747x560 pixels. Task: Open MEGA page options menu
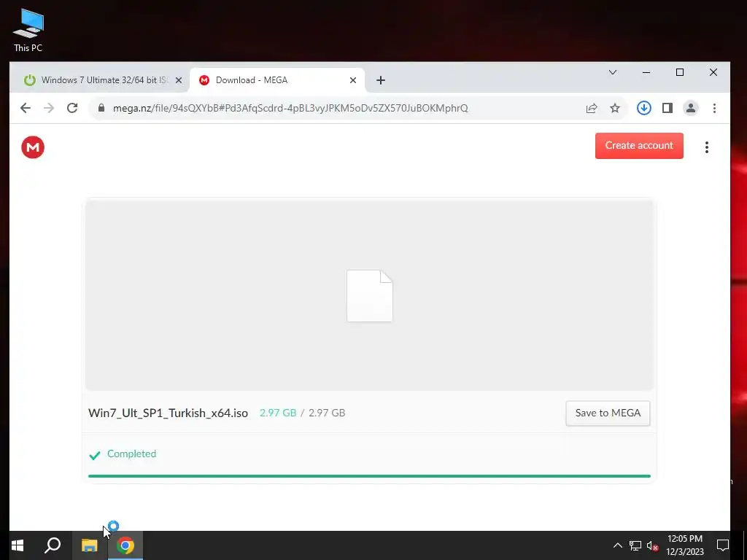click(707, 147)
